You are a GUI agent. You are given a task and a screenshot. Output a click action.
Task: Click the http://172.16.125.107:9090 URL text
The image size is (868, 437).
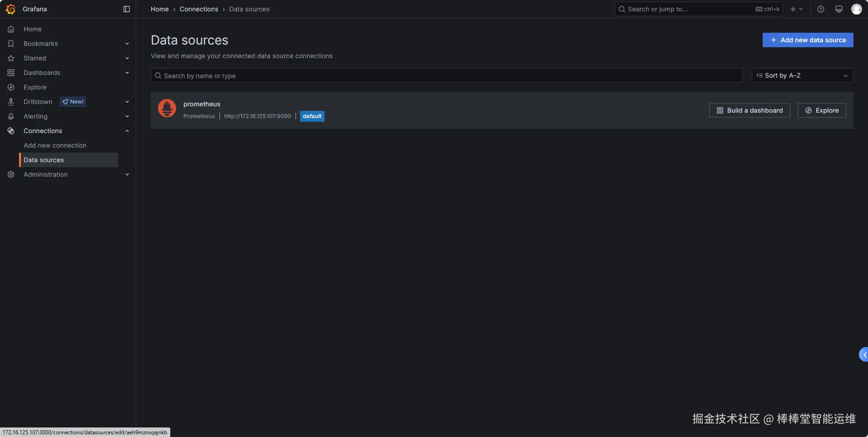tap(257, 116)
